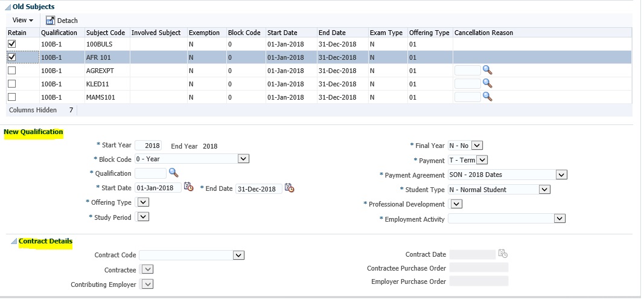Click the Contract Date calendar icon
Viewport: 644px width, 299px height.
(x=503, y=254)
